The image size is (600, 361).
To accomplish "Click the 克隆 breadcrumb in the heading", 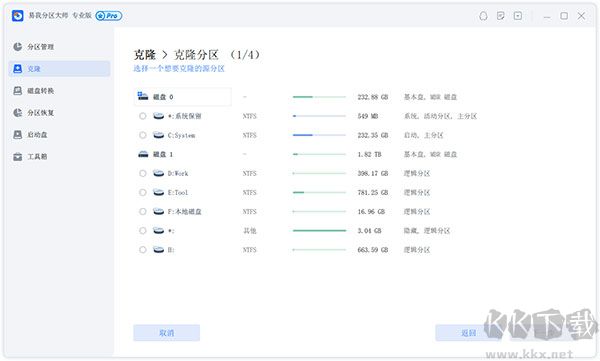I will point(145,55).
